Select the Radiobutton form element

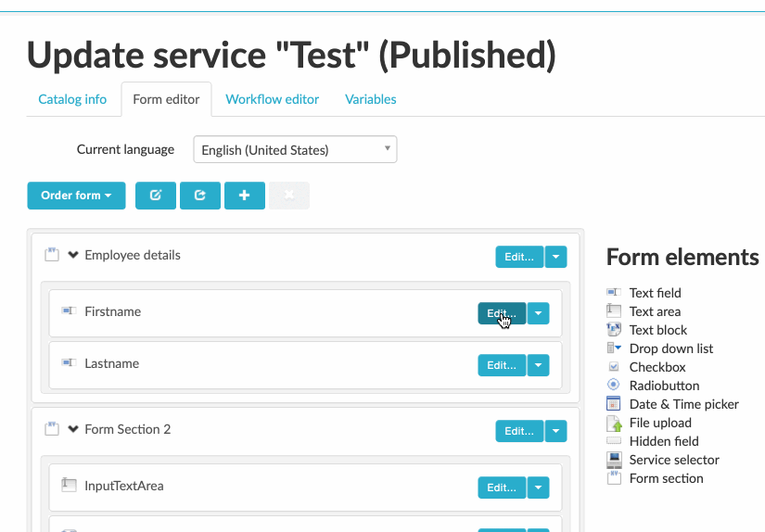pyautogui.click(x=664, y=386)
